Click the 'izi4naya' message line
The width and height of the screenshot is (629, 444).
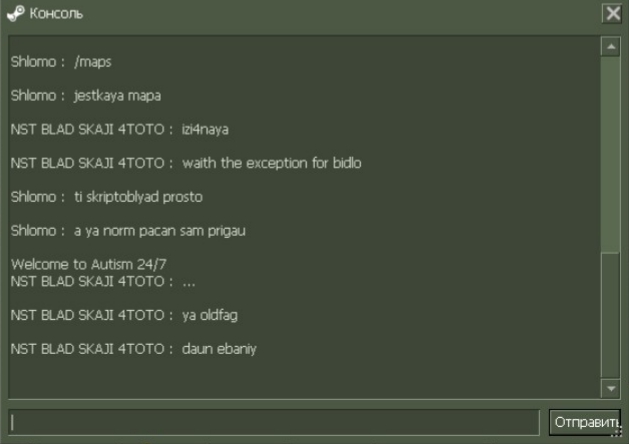click(120, 130)
